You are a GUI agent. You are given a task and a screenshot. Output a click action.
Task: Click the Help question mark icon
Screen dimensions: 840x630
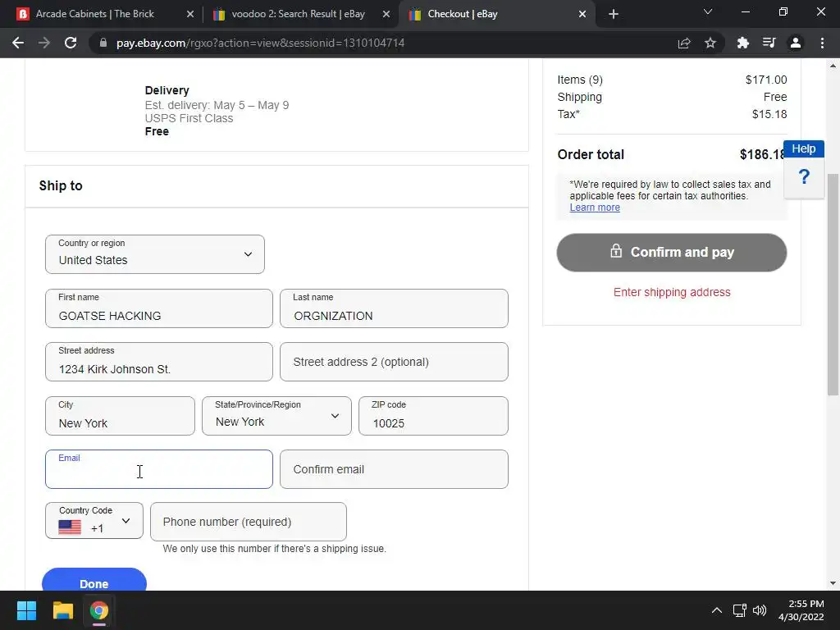(x=804, y=177)
